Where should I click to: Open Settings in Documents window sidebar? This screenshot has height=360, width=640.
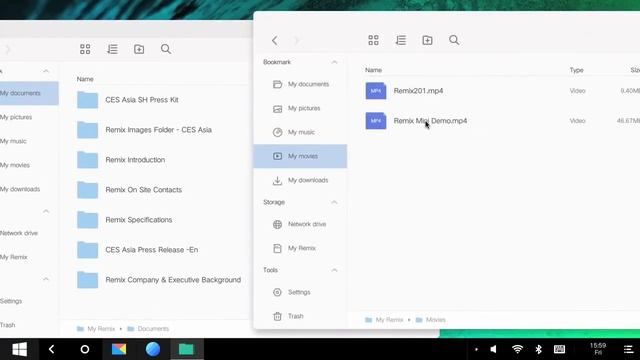point(29,301)
